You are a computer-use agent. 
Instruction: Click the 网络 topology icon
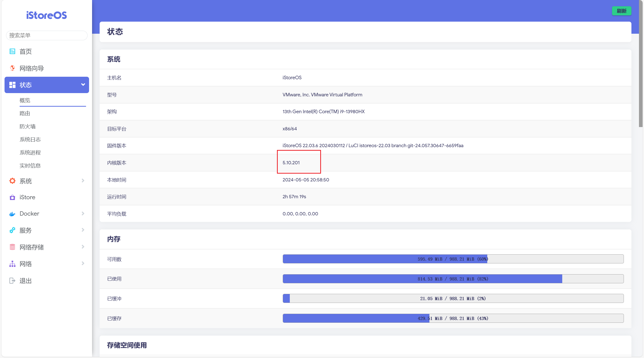[12, 264]
